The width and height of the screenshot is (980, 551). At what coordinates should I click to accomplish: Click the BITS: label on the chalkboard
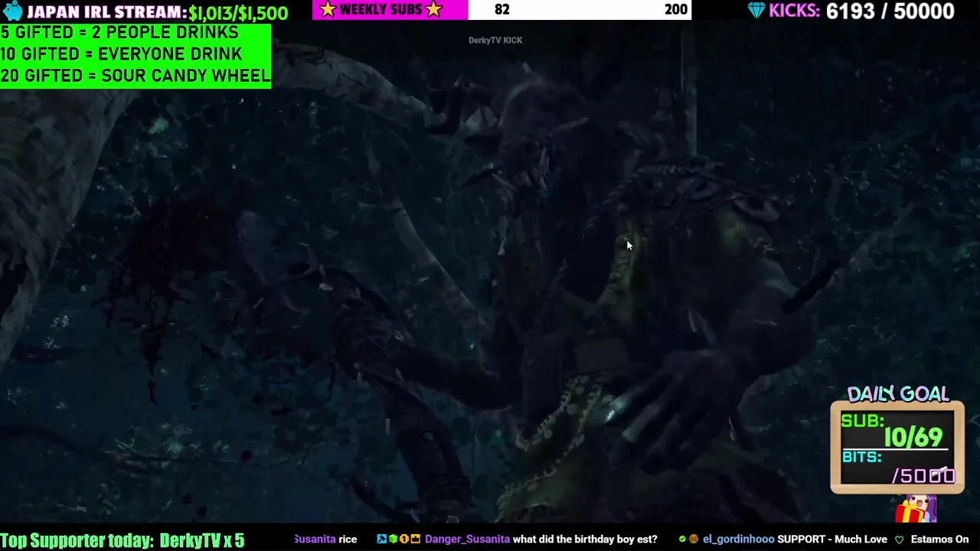pyautogui.click(x=861, y=458)
